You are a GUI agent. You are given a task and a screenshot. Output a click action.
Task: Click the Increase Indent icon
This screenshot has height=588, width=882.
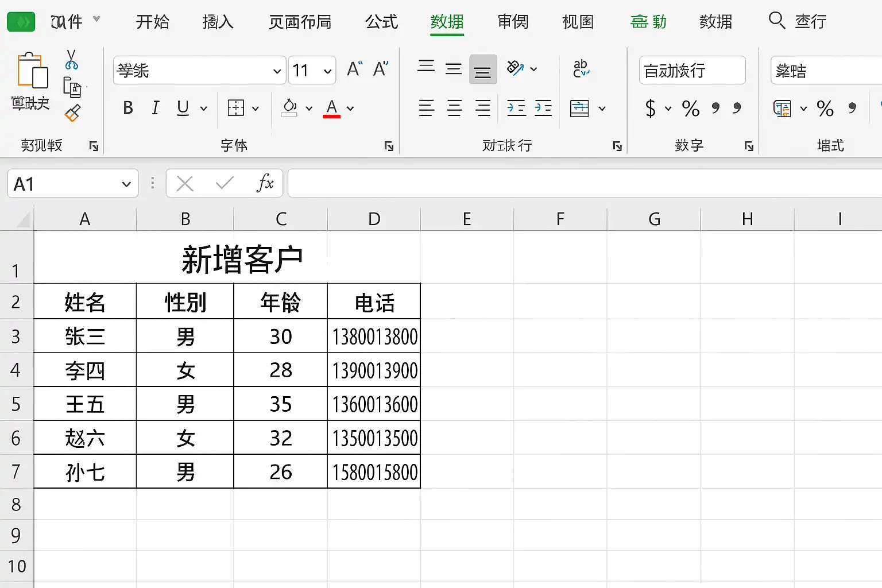543,108
